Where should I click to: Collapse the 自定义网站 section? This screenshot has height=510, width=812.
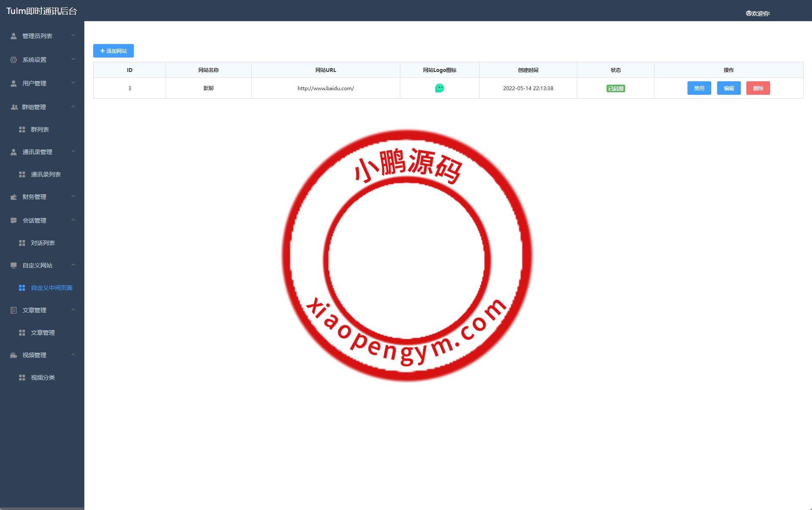pos(73,265)
